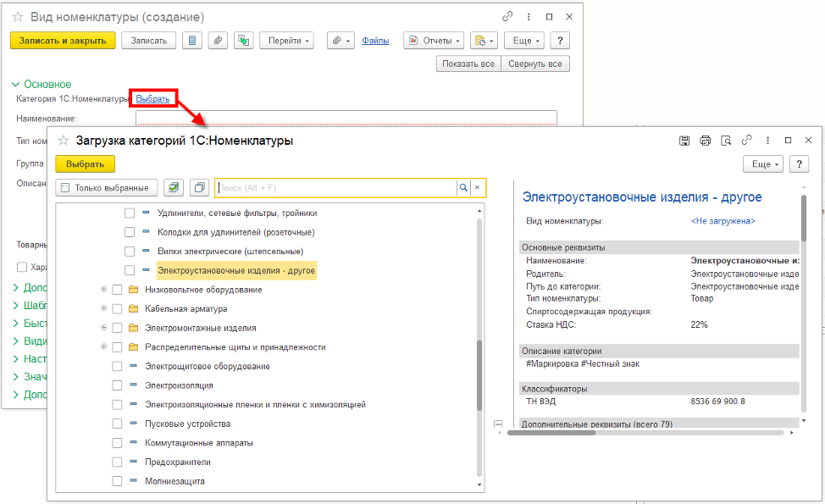Viewport: 825px width, 504px height.
Task: Click preview magnifier icon in Загрузка категорий title
Action: (x=726, y=141)
